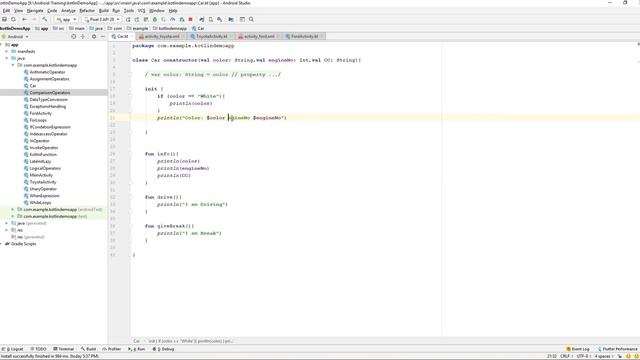Screen dimensions: 640x360
Task: Click the Save All toolbar icon
Action: (4, 19)
